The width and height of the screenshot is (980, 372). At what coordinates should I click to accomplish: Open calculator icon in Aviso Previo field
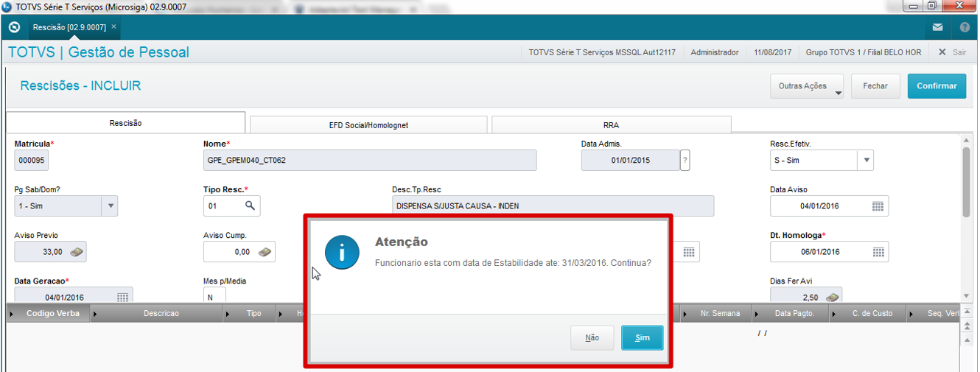(x=77, y=252)
